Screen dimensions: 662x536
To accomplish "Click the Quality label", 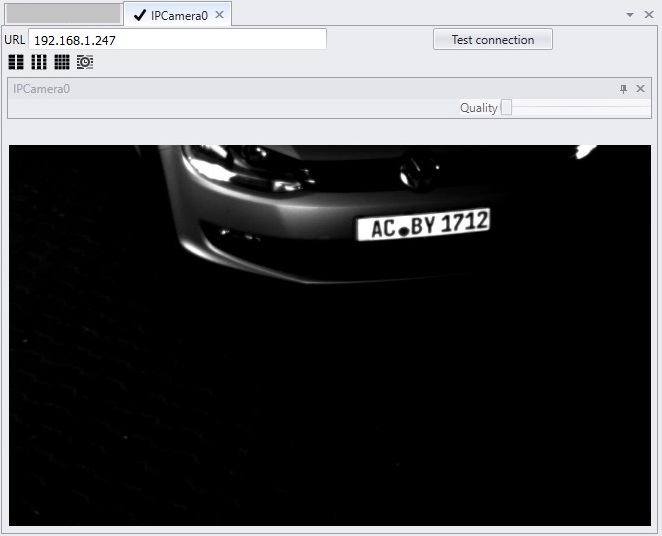I will click(479, 108).
